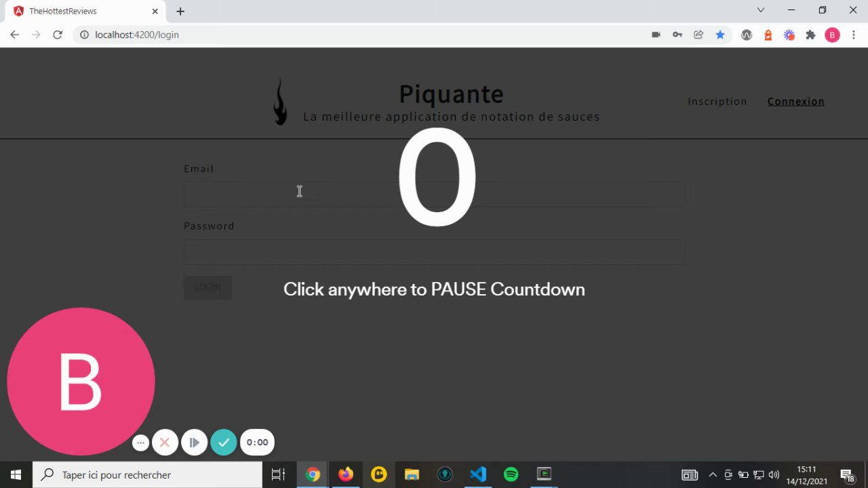This screenshot has height=488, width=868.
Task: Open the Connexion link
Action: (x=796, y=102)
